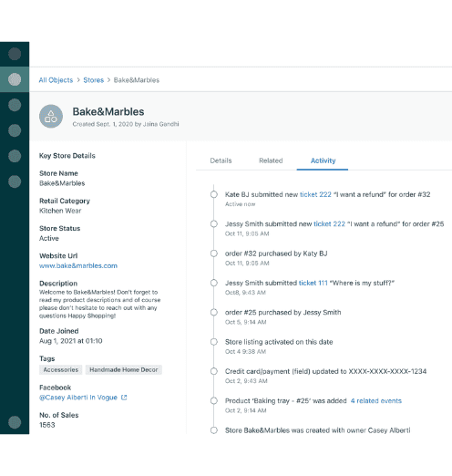Screen dimensions: 452x476
Task: Click timeline marker for Credit card/payment updated
Action: coord(214,371)
